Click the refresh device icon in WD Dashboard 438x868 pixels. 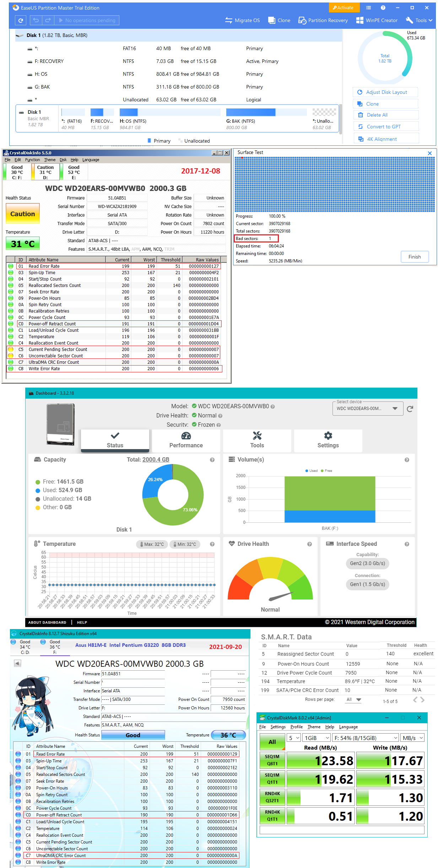point(410,409)
